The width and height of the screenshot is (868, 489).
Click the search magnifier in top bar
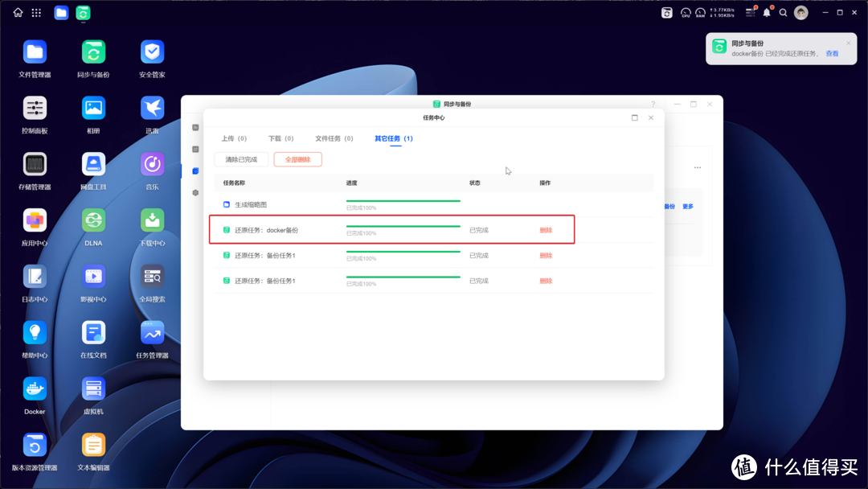tap(783, 12)
